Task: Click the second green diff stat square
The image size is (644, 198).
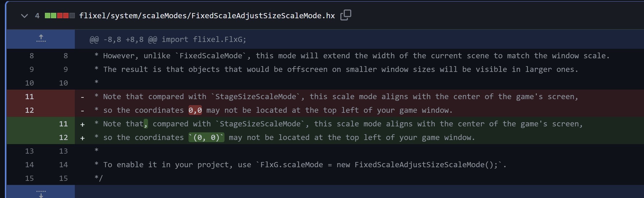Action: (54, 16)
